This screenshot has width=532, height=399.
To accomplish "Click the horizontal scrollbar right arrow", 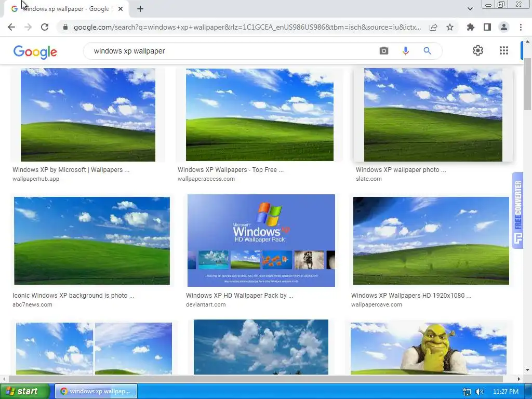I will (519, 379).
